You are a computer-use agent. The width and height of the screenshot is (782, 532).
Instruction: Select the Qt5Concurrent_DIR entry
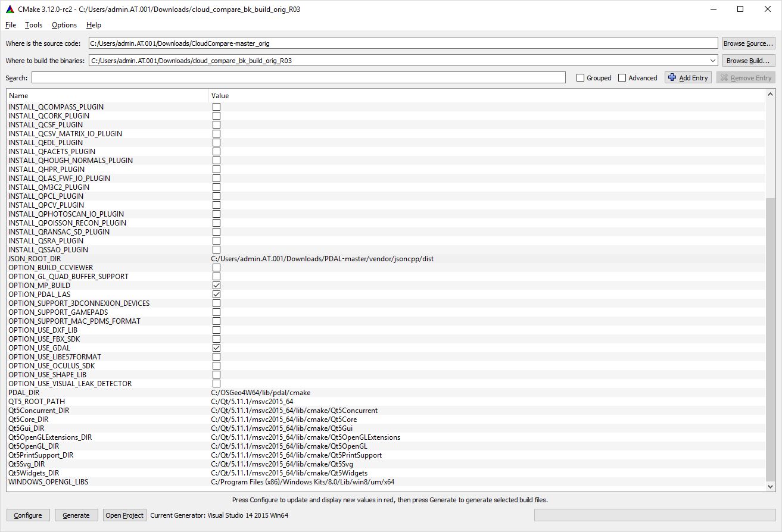point(39,411)
